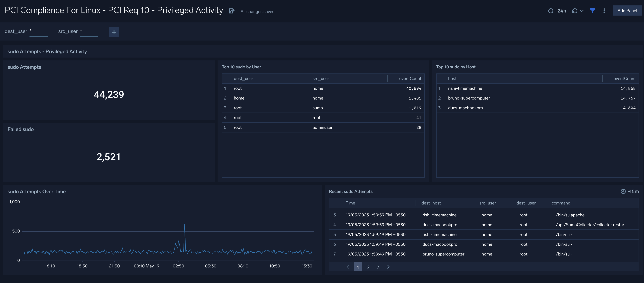Sort by dest_user column in Top 10 sudo by User

point(243,79)
